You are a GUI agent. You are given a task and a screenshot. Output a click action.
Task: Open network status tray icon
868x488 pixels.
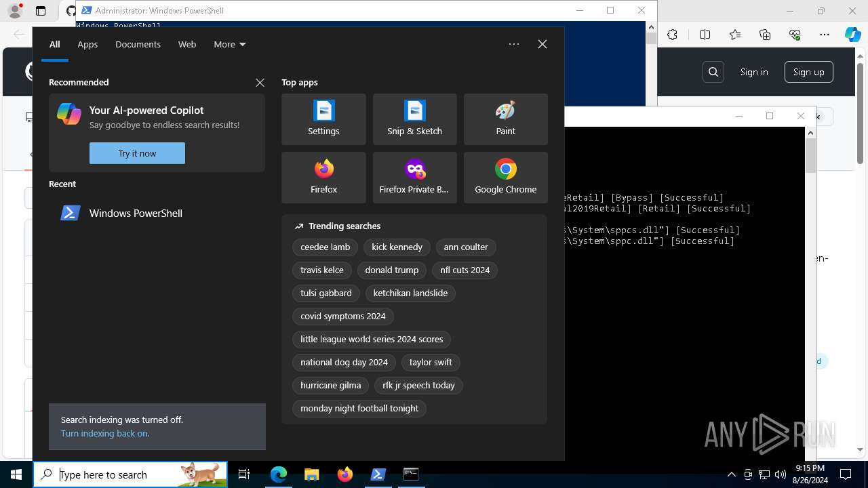764,474
